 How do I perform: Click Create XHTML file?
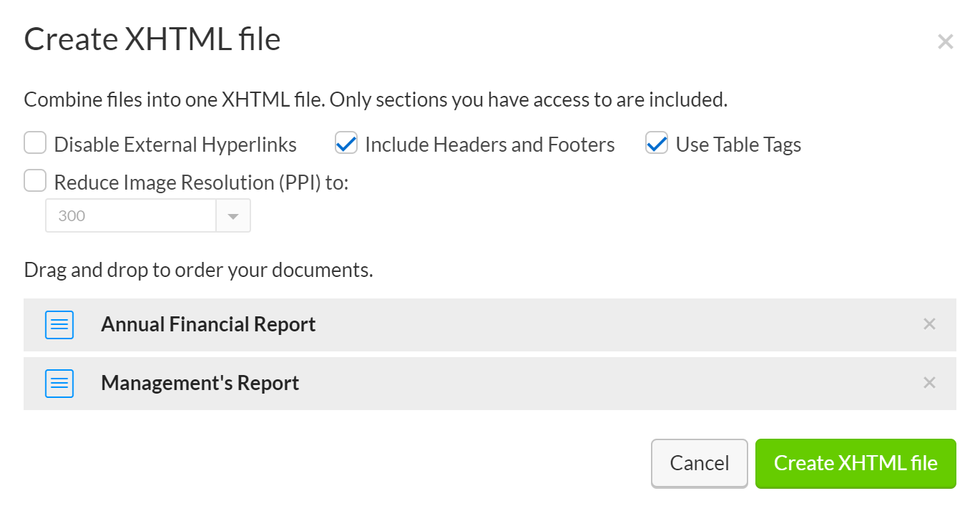tap(856, 463)
